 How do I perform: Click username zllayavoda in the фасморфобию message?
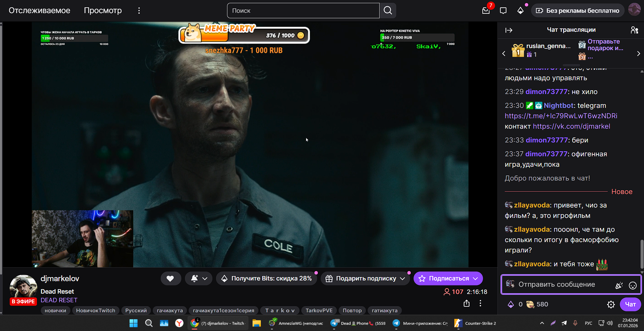pos(532,229)
